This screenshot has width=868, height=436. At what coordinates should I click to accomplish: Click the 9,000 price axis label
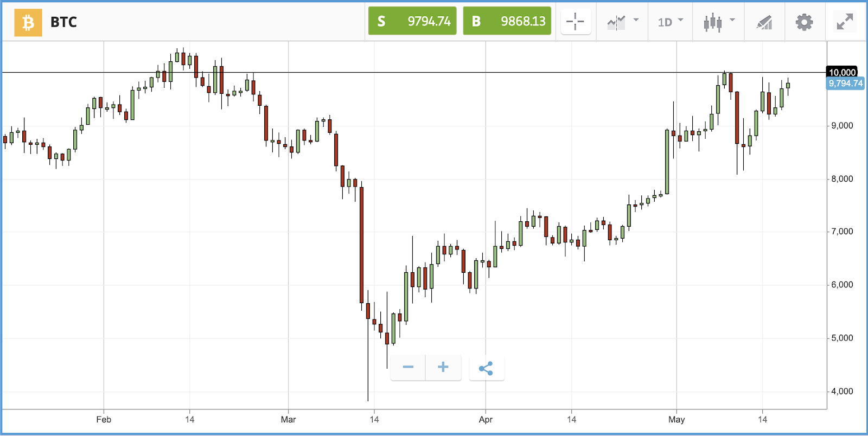click(x=842, y=126)
